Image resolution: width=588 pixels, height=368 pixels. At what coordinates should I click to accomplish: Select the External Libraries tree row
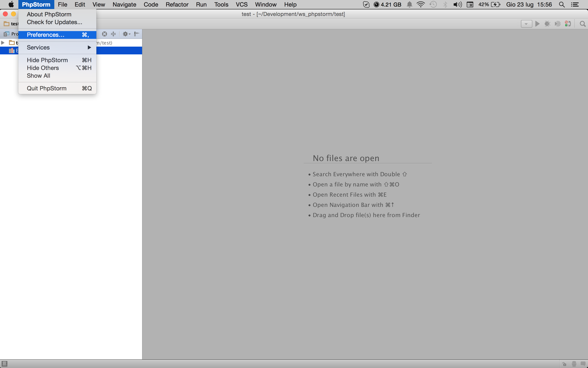[x=71, y=51]
